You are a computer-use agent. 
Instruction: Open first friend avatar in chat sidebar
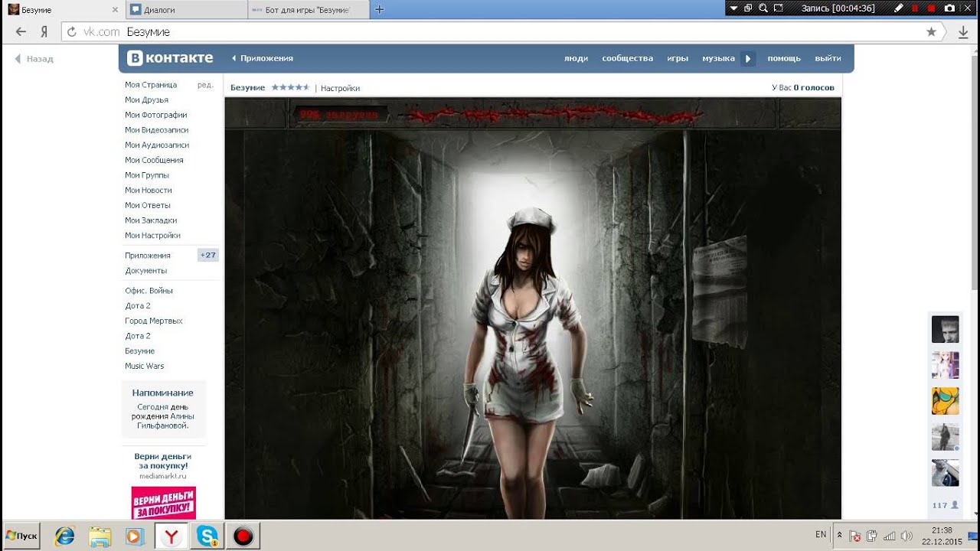tap(946, 329)
